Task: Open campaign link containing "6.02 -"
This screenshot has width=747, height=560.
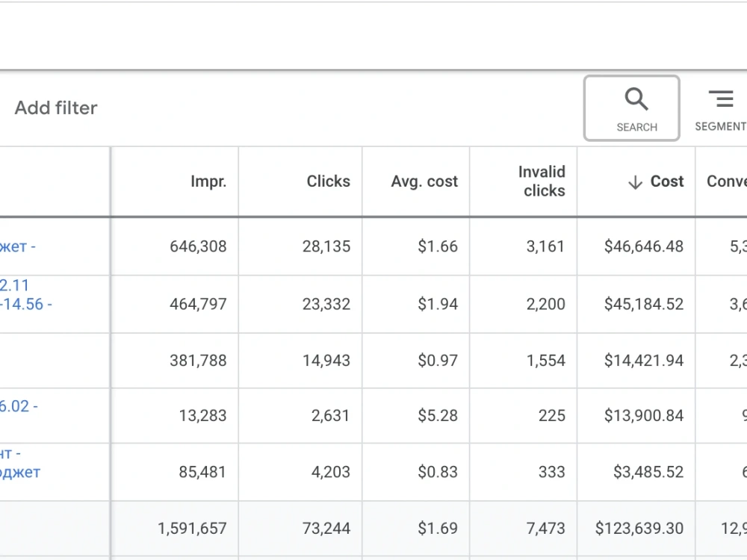Action: click(x=19, y=406)
